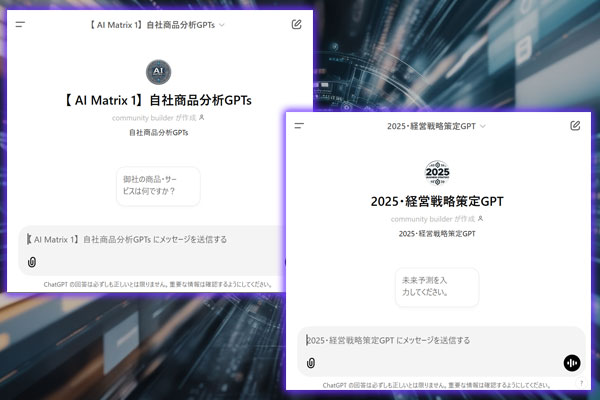Open sidebar menu in 2025 strategy GPT window
The width and height of the screenshot is (600, 400).
299,126
